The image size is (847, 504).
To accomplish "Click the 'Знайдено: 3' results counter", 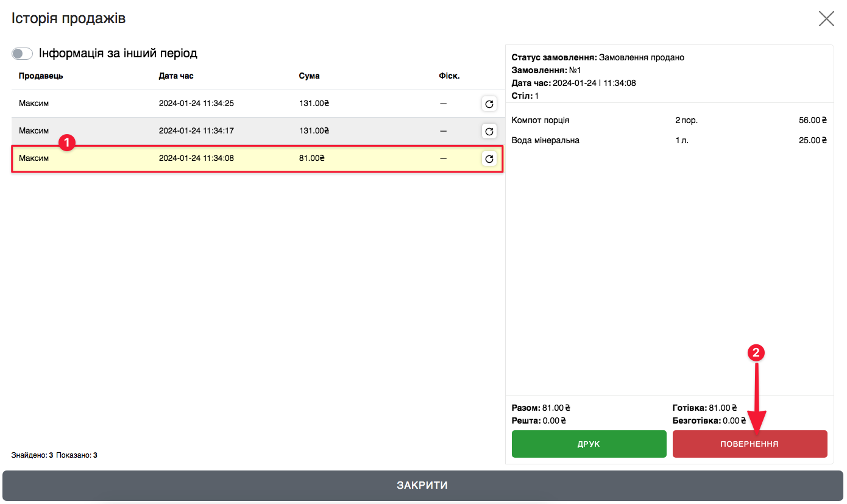I will pyautogui.click(x=32, y=455).
